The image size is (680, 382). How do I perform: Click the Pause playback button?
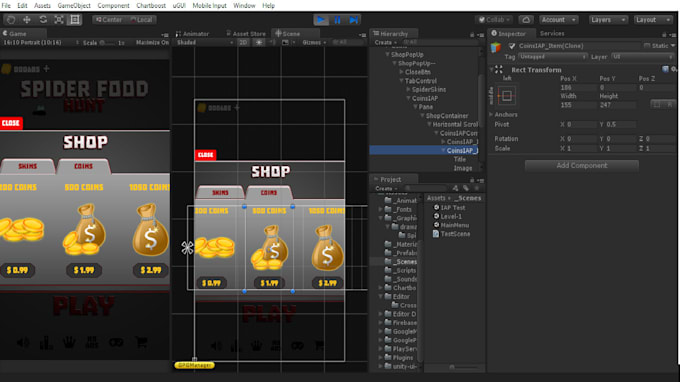(x=337, y=20)
